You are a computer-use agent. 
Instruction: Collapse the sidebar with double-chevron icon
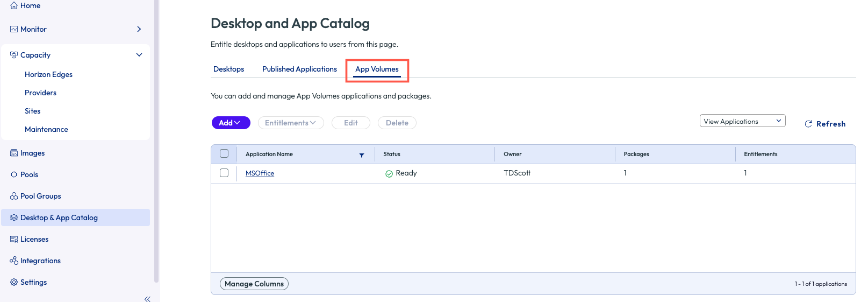[x=147, y=299]
